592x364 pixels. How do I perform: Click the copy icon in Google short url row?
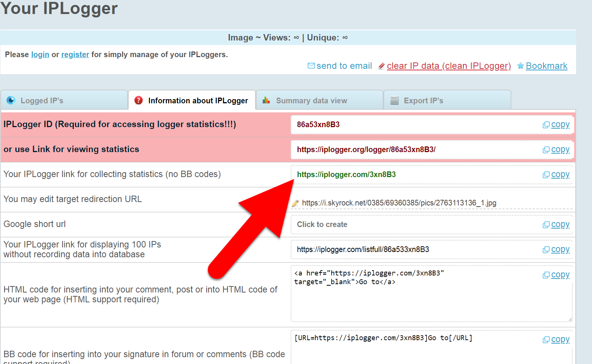(546, 225)
